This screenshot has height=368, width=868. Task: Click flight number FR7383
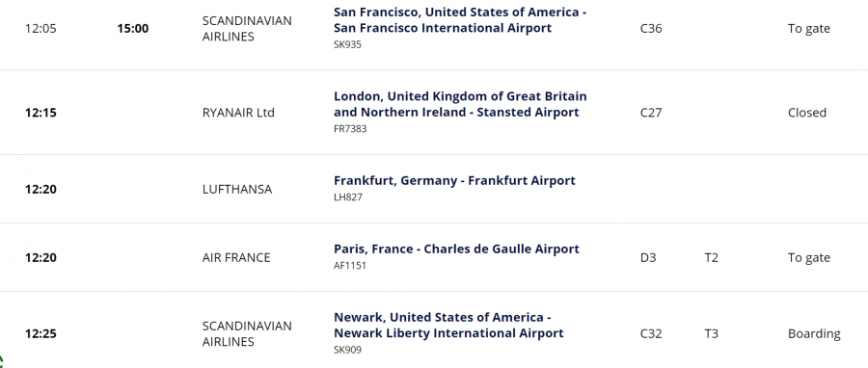(350, 129)
